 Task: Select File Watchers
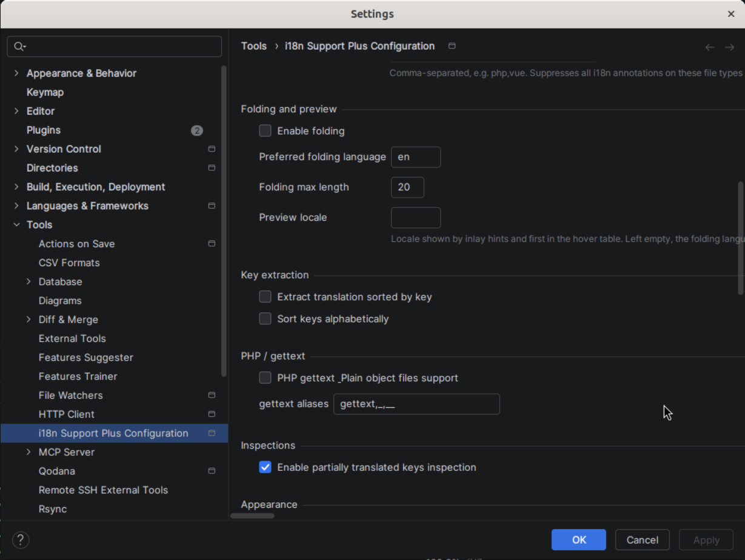71,395
